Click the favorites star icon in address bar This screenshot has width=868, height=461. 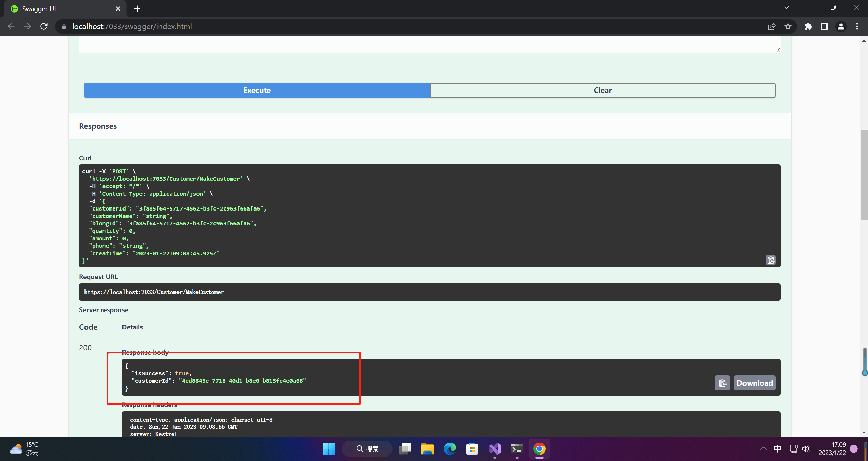coord(788,26)
